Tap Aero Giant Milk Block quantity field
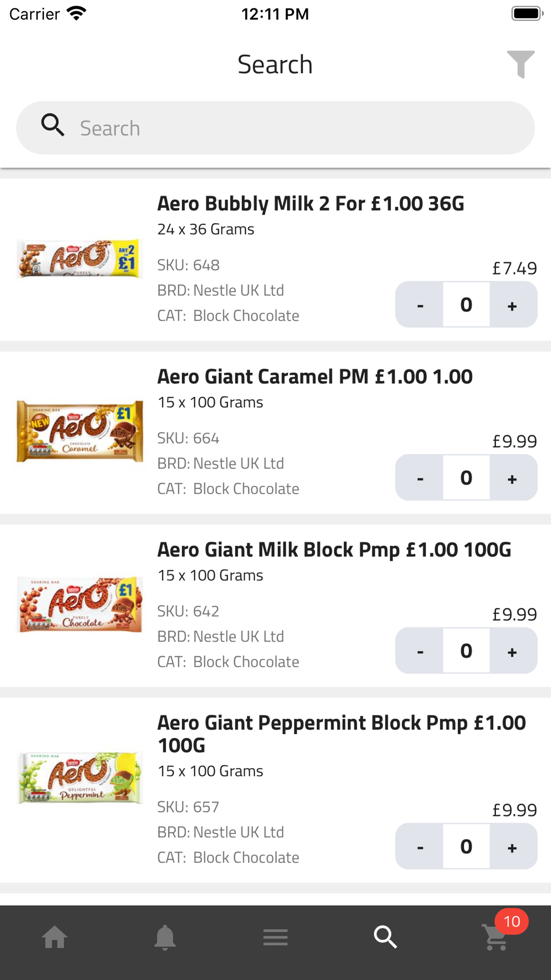This screenshot has width=551, height=980. (x=466, y=651)
